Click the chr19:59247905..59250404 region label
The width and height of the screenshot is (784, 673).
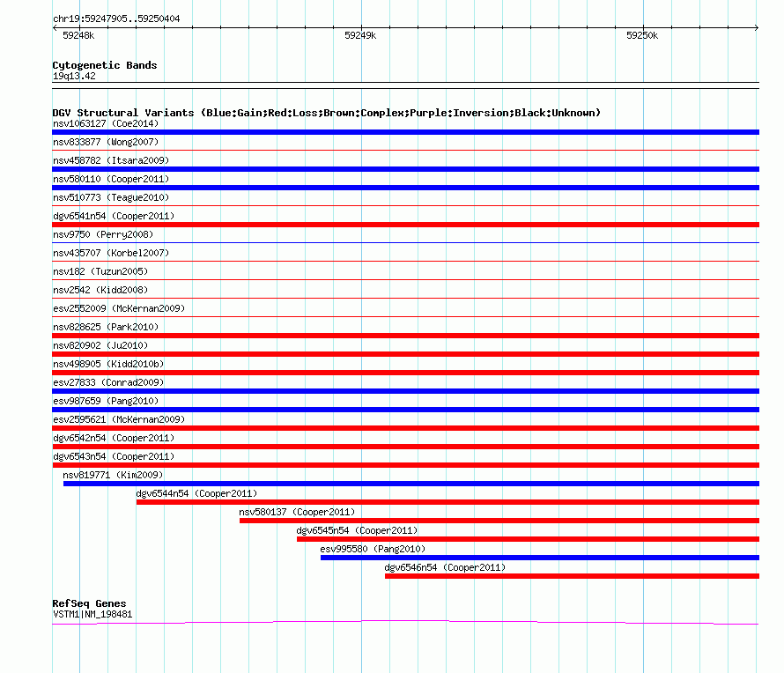116,18
